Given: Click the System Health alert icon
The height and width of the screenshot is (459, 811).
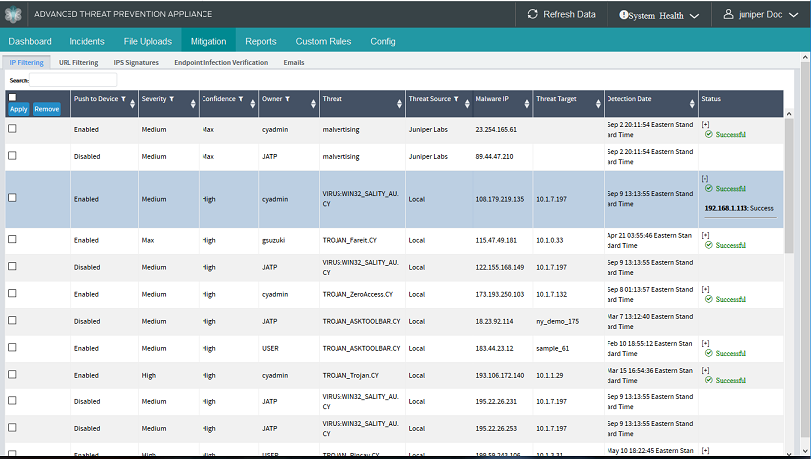Looking at the screenshot, I should (625, 15).
